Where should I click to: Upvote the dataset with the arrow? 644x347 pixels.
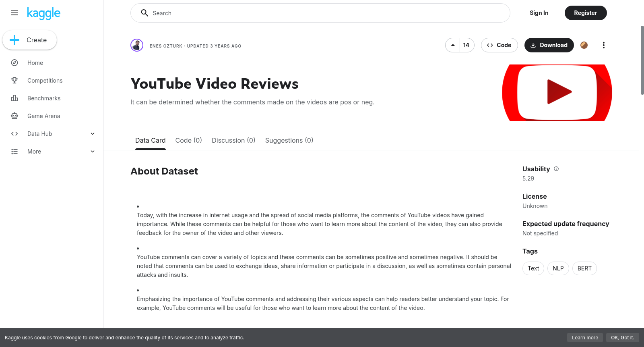[453, 45]
